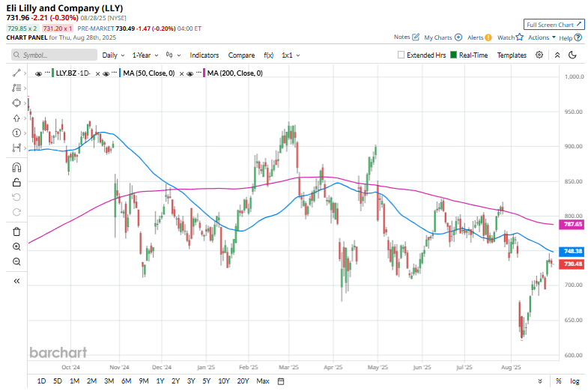
Task: Expand the Actions dropdown menu
Action: 542,37
